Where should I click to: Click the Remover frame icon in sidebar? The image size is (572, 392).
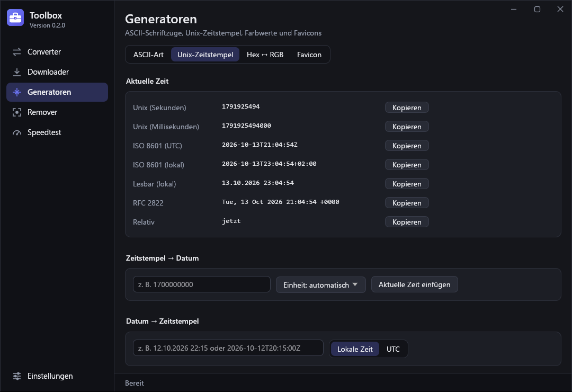(x=17, y=112)
